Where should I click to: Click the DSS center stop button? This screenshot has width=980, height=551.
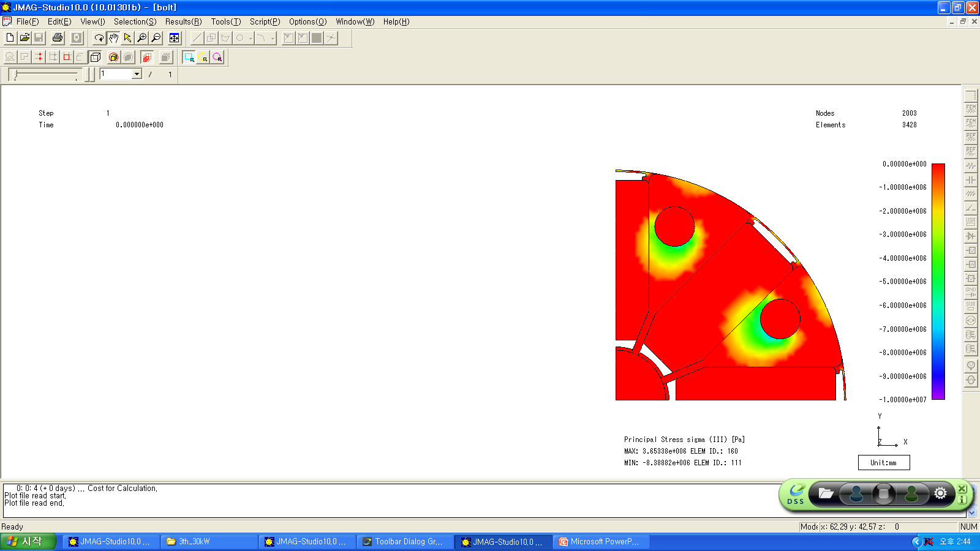884,494
